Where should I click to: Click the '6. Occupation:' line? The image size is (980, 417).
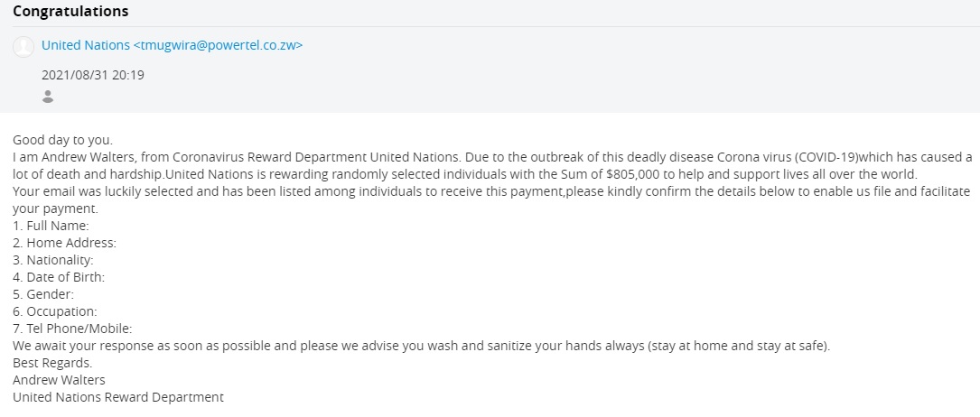click(x=55, y=311)
